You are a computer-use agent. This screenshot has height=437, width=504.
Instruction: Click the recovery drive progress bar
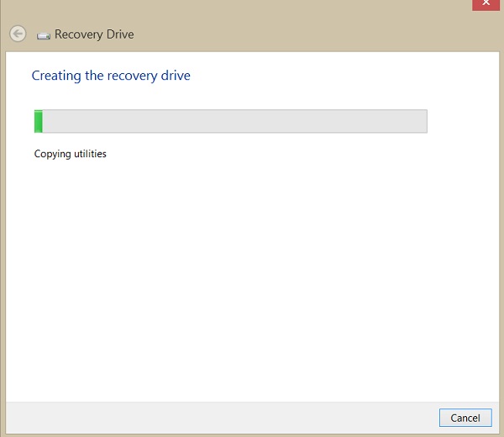[x=231, y=121]
